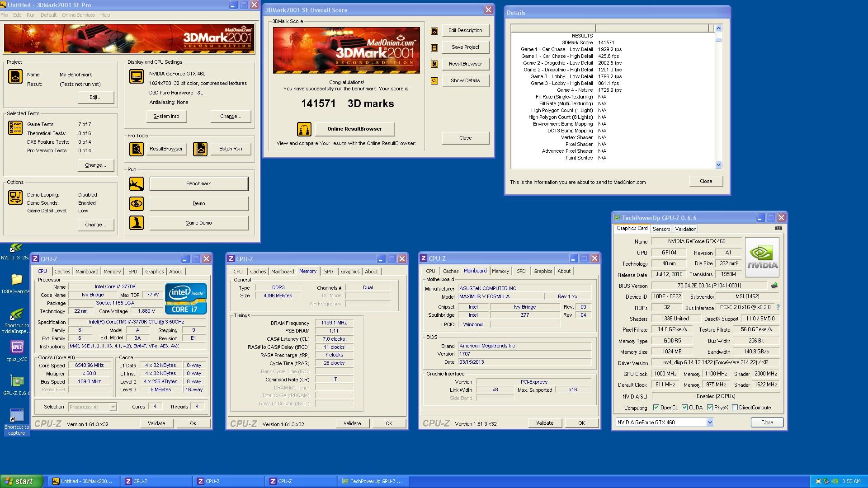Click the GPU-Z BIOS save chip icon
Image resolution: width=868 pixels, height=488 pixels.
coord(774,286)
